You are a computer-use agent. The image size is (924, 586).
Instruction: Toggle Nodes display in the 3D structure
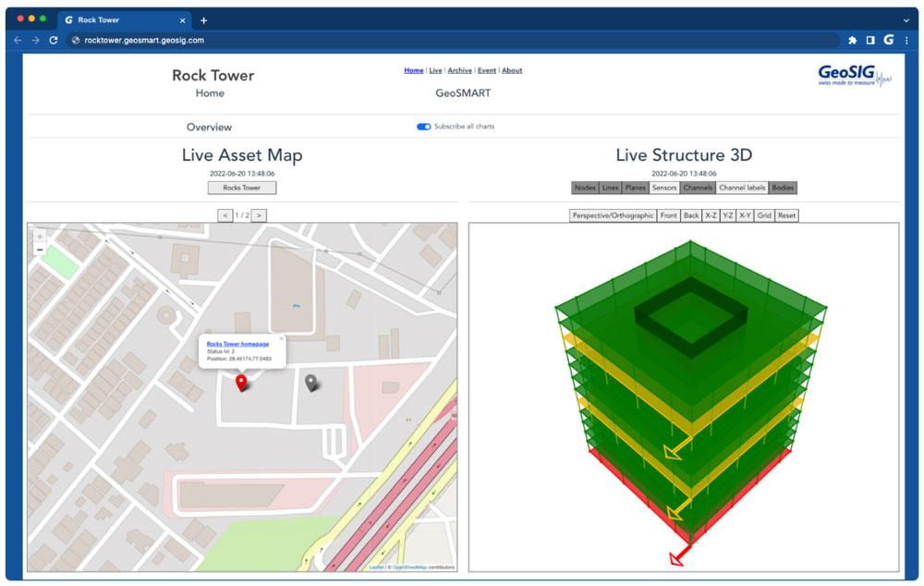click(x=585, y=188)
